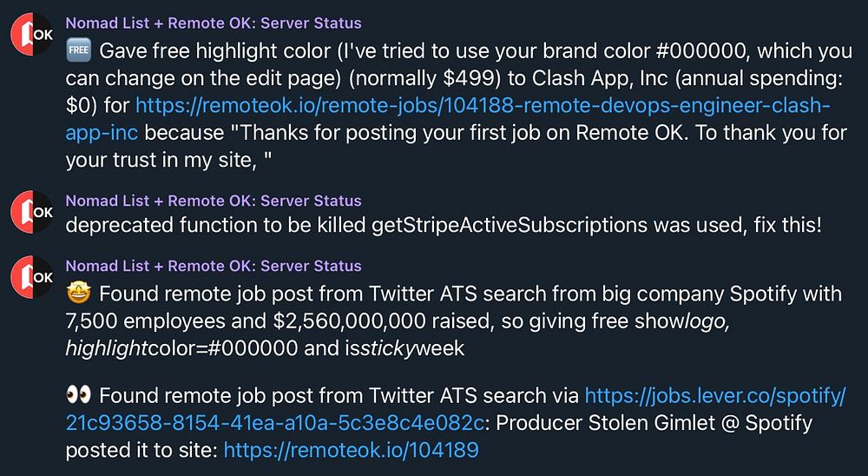Click the FREE emoji icon
Viewport: 868px width, 476px height.
(x=76, y=50)
